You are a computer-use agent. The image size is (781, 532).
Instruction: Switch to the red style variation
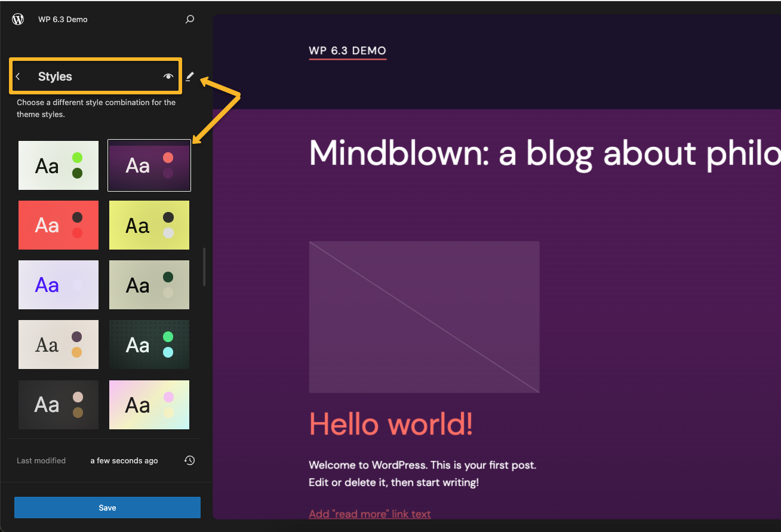coord(58,225)
